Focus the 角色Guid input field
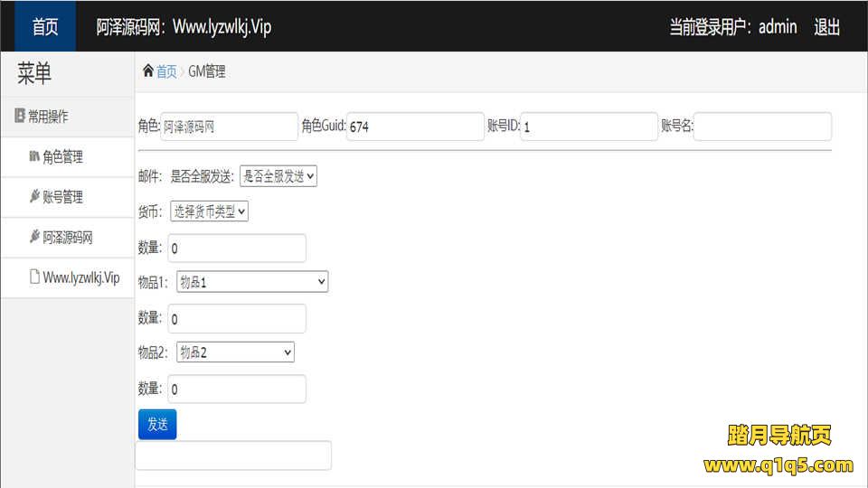 coord(416,127)
